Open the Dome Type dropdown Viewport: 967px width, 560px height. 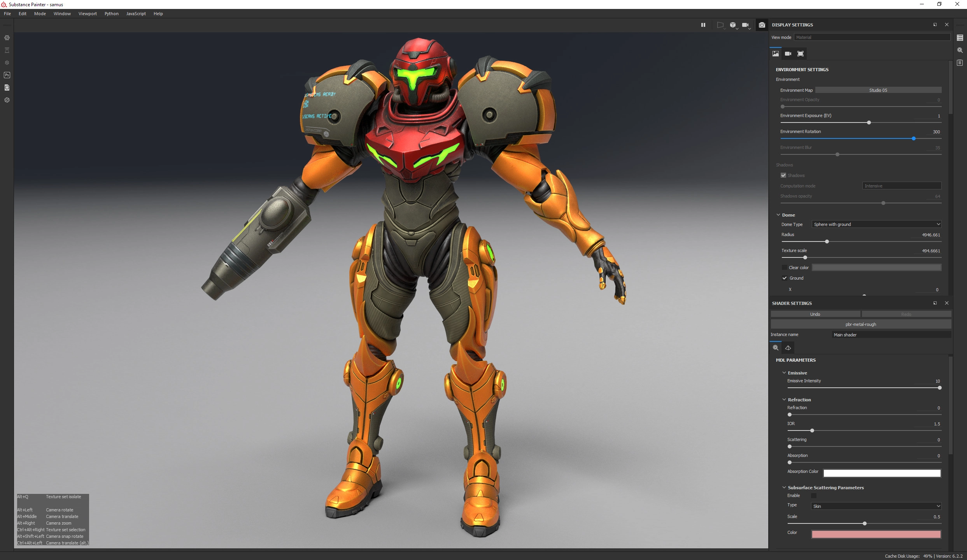coord(876,224)
